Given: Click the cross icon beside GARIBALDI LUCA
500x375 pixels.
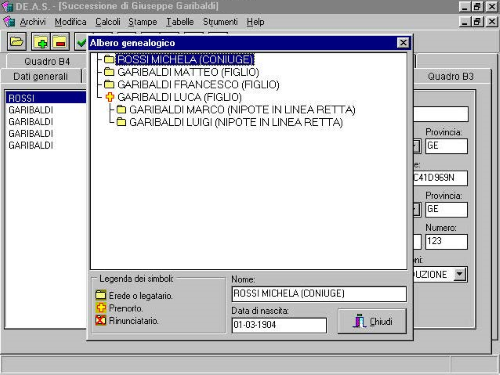Looking at the screenshot, I should coord(110,97).
